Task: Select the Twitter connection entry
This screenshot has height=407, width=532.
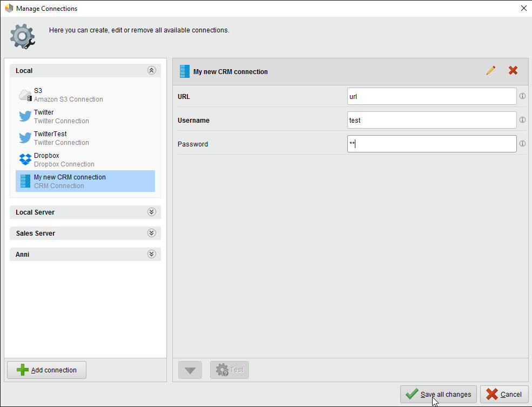Action: pyautogui.click(x=61, y=117)
